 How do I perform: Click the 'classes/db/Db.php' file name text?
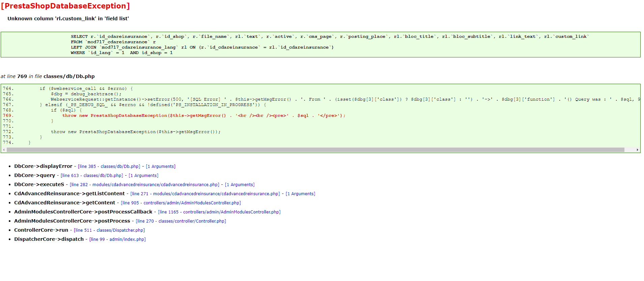pyautogui.click(x=69, y=76)
